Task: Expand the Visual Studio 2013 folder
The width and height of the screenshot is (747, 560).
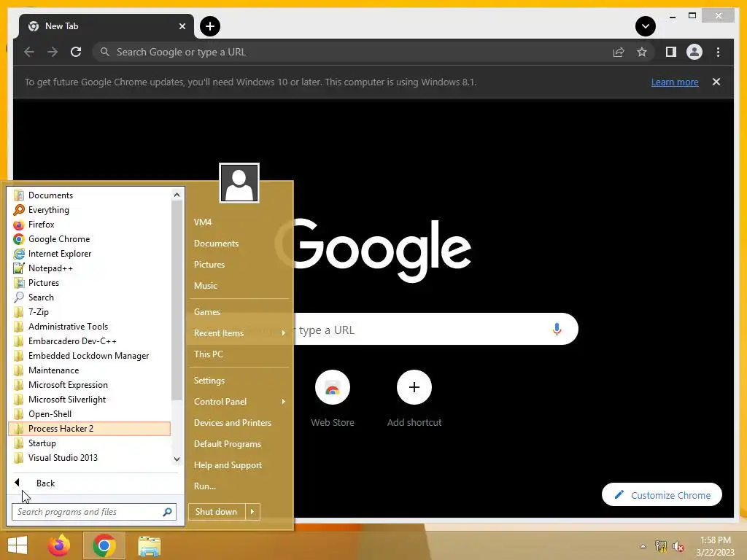Action: tap(90, 458)
